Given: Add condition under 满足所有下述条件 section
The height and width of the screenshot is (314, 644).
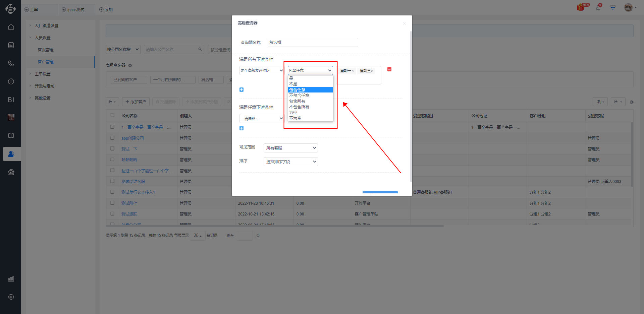Looking at the screenshot, I should [x=241, y=89].
